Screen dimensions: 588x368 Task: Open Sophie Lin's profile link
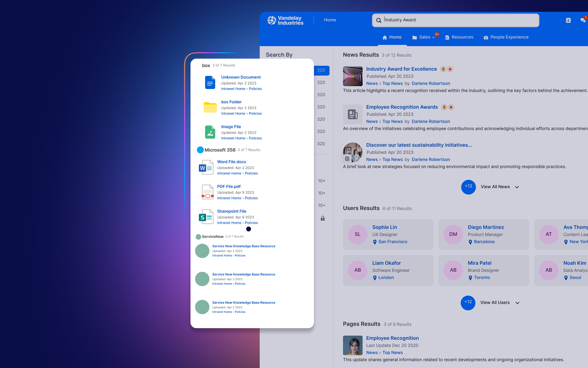click(385, 227)
